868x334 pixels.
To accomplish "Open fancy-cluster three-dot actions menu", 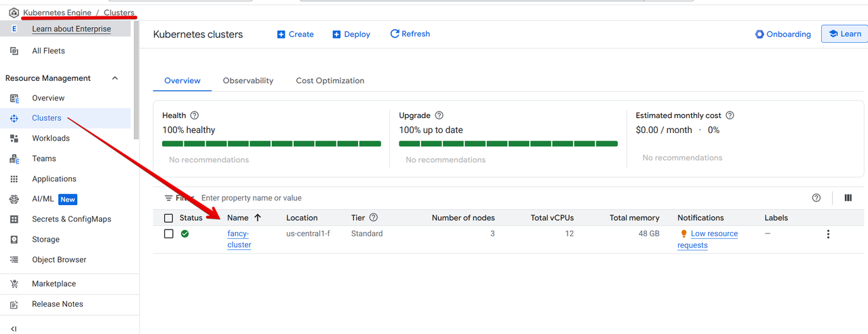I will 828,234.
